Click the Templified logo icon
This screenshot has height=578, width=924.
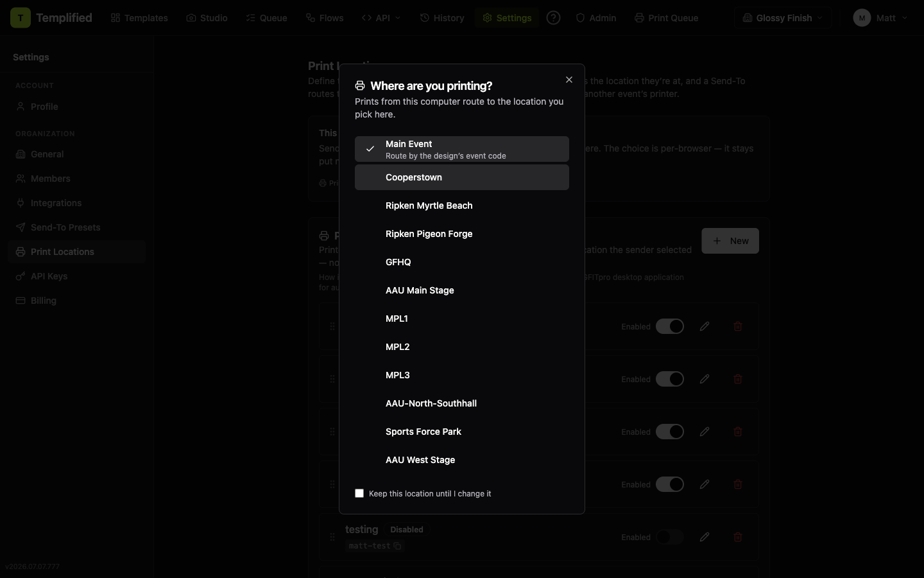[21, 18]
